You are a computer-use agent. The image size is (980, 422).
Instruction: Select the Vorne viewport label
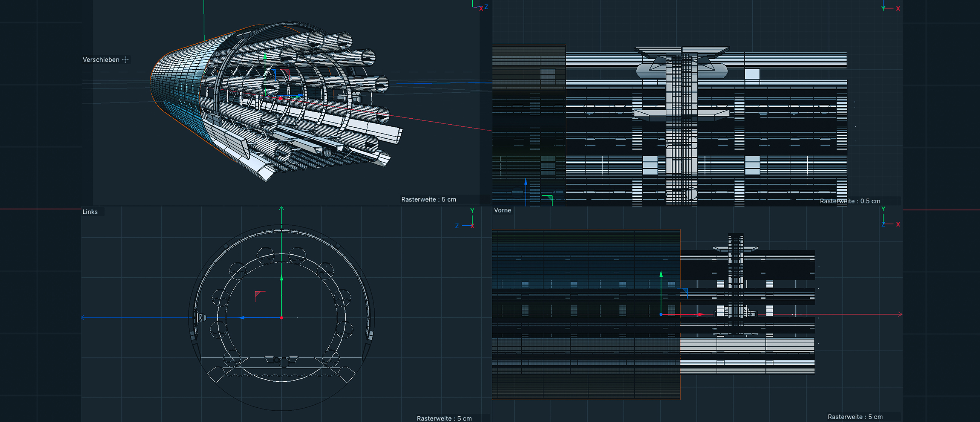coord(502,210)
